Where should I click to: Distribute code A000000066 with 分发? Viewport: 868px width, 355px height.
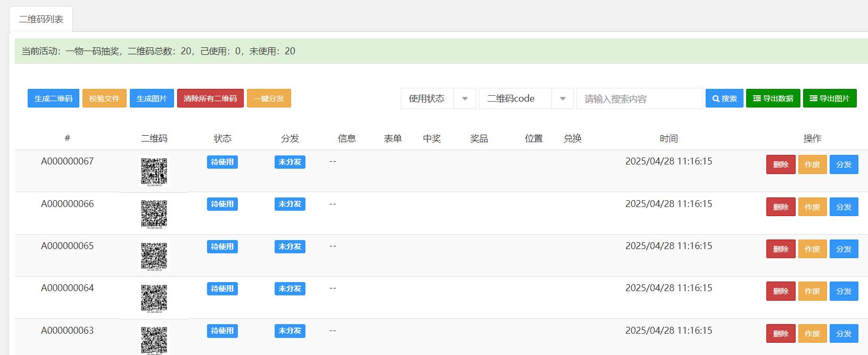coord(844,207)
